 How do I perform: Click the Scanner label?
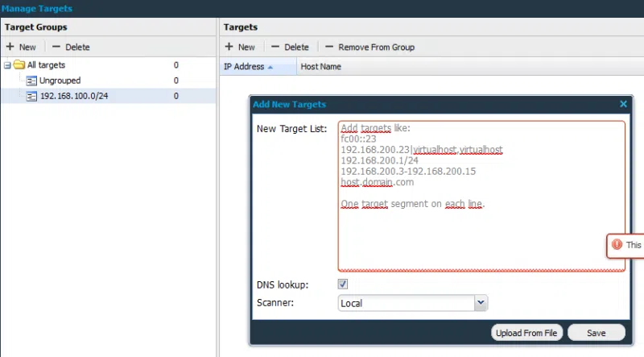coord(275,303)
